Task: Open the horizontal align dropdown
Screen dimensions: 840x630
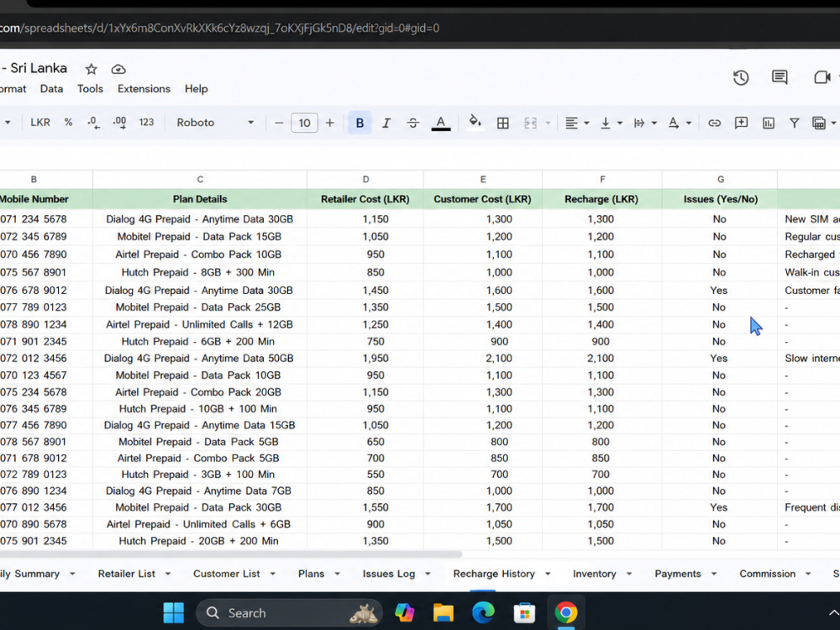Action: (x=577, y=123)
